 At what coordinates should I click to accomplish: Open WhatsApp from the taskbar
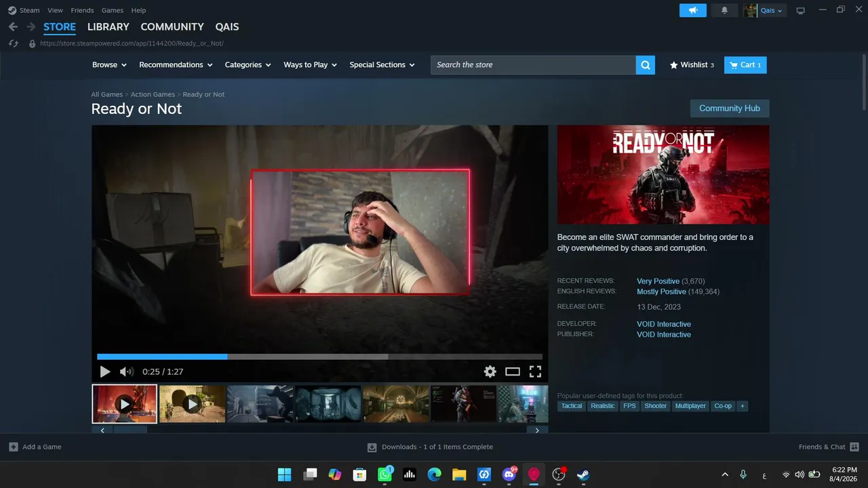pos(385,474)
